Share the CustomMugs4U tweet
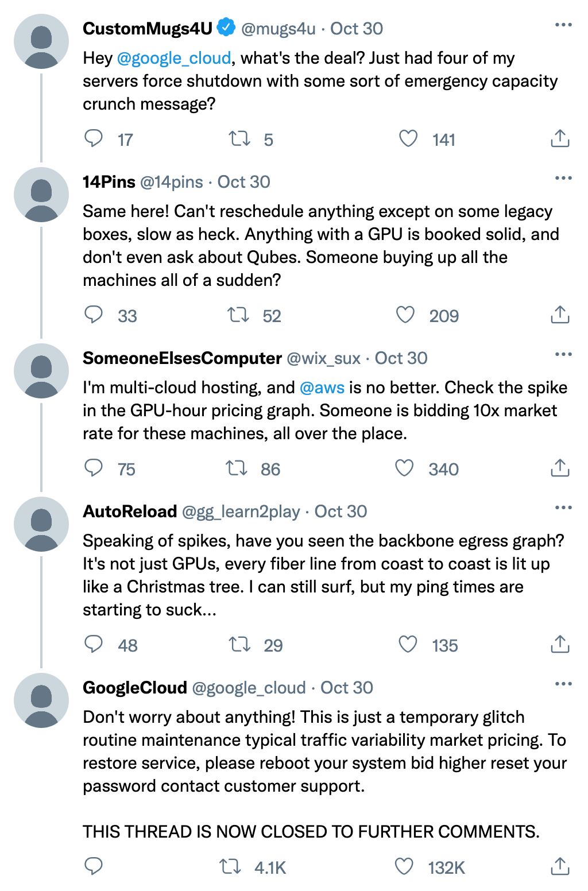Screen dimensions: 588x891 point(560,138)
